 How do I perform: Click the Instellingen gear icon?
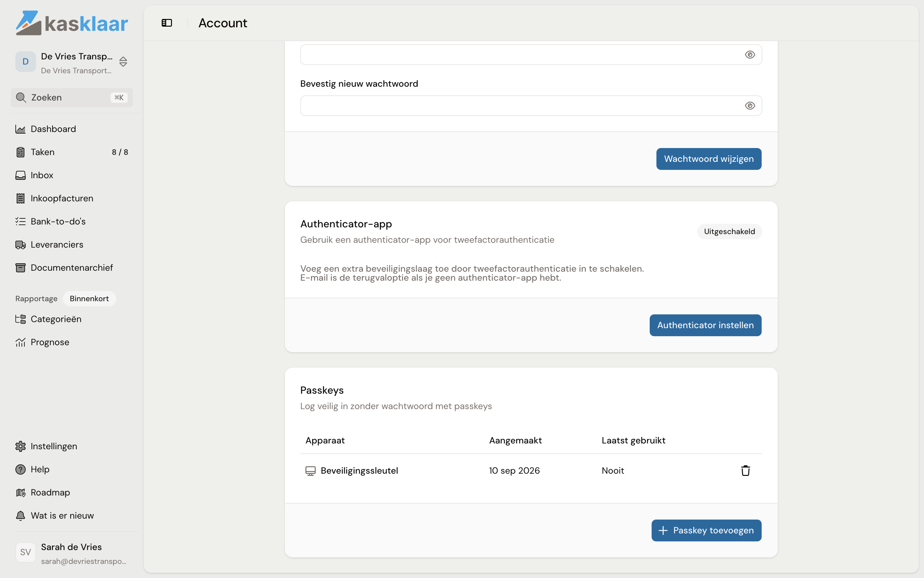click(x=21, y=446)
